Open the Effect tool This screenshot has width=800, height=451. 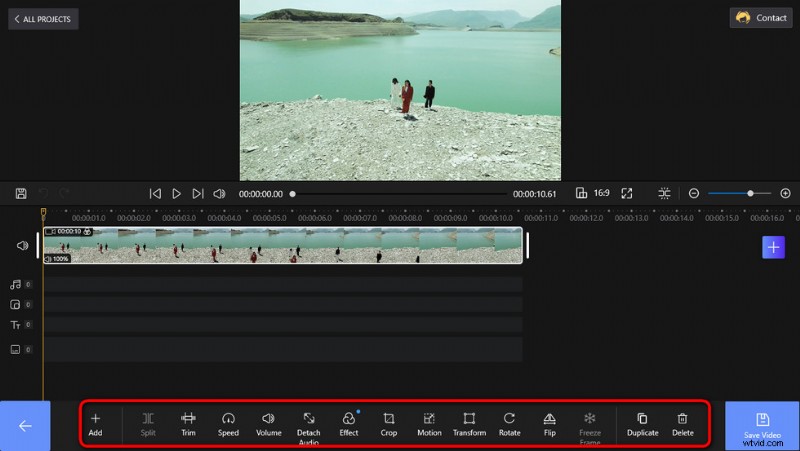[x=349, y=424]
